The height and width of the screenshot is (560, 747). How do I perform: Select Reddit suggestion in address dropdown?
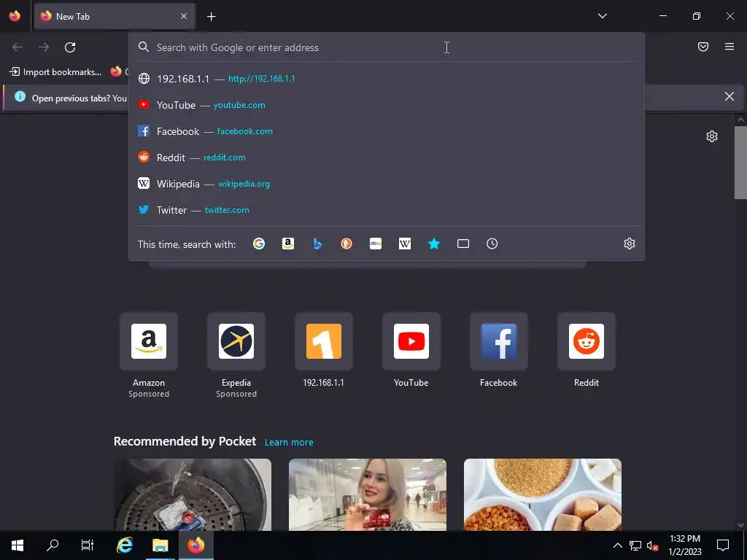click(387, 157)
